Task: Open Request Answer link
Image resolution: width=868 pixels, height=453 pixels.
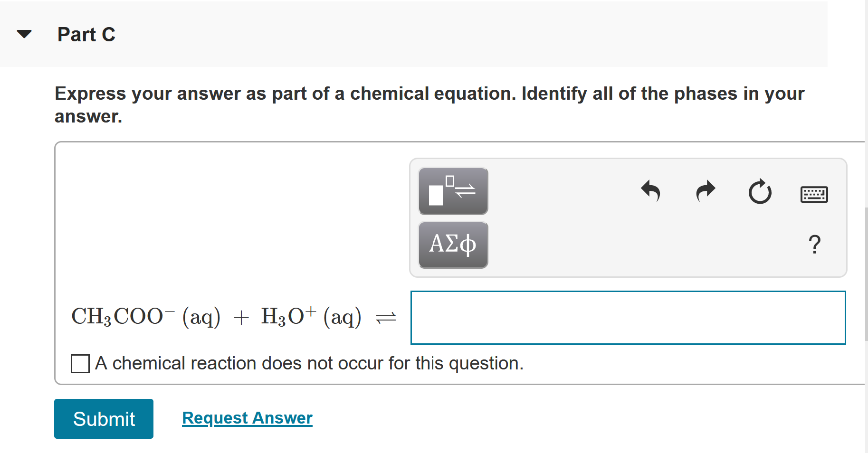Action: pyautogui.click(x=247, y=417)
